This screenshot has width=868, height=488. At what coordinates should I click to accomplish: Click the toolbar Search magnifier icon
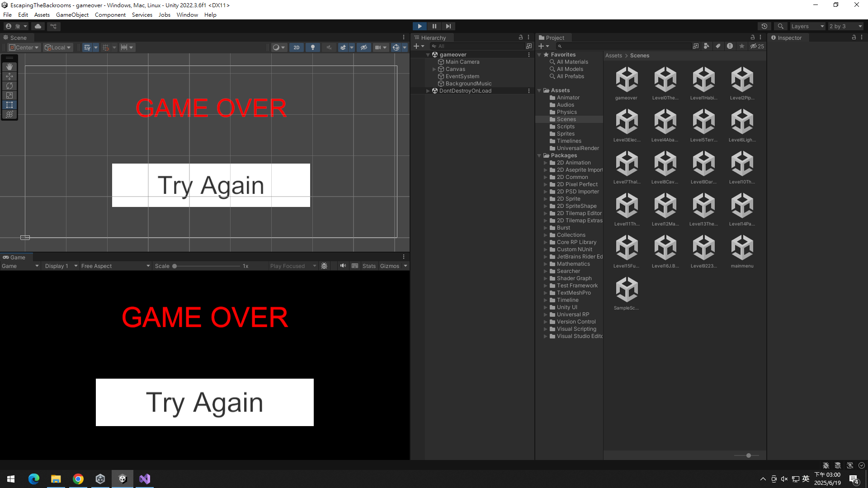point(781,26)
